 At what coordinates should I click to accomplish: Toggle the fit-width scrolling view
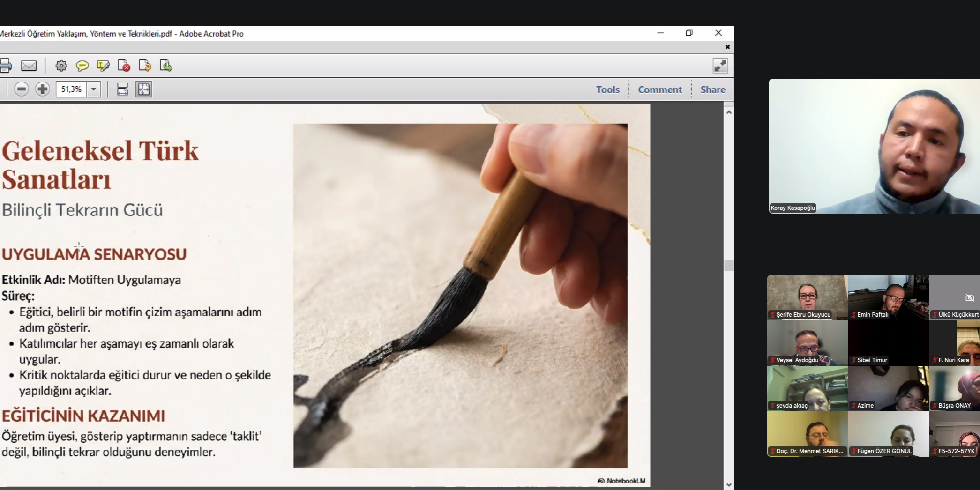[x=122, y=89]
